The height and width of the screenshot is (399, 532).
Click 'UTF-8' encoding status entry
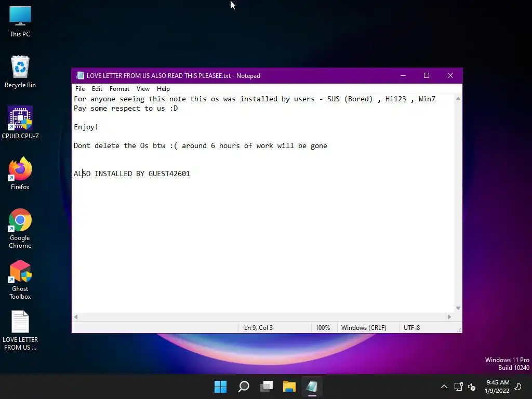(x=412, y=328)
